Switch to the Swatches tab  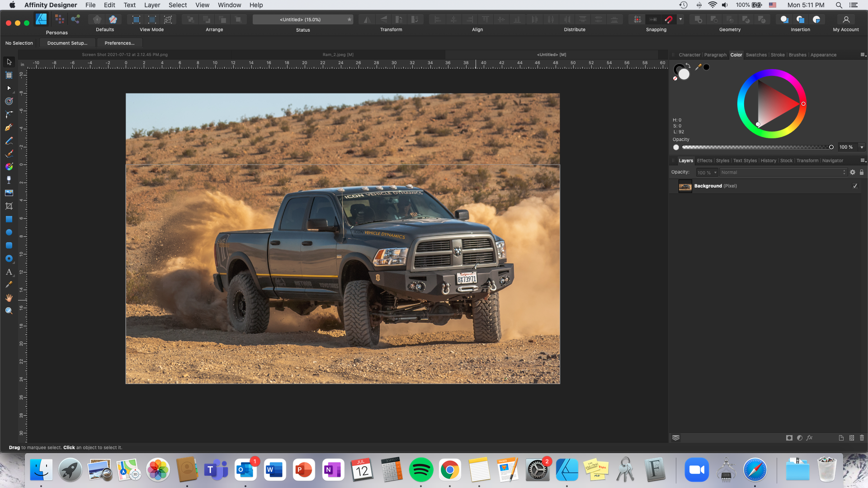point(756,55)
